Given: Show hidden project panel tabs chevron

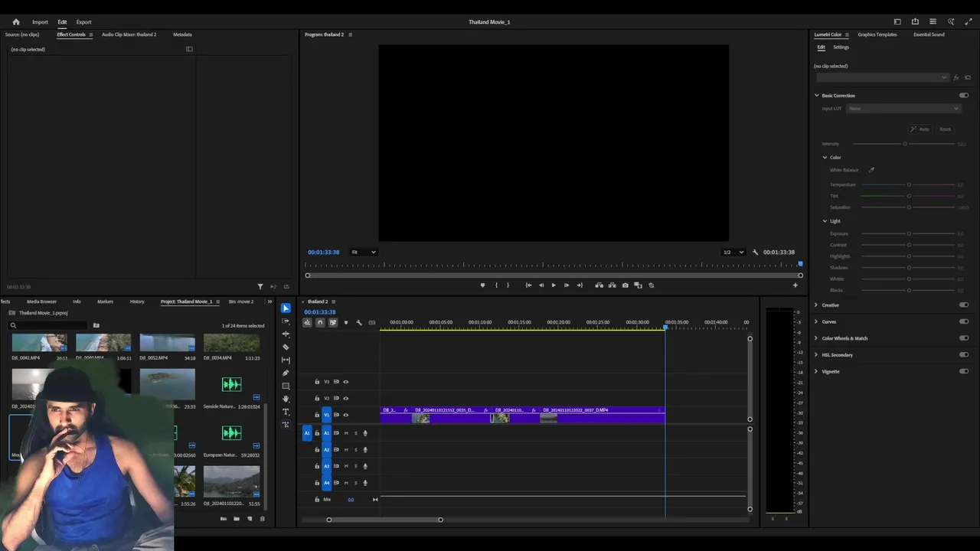Looking at the screenshot, I should click(269, 302).
